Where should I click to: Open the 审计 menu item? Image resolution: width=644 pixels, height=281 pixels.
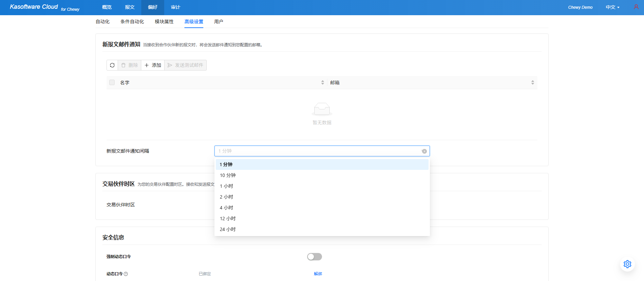[175, 7]
